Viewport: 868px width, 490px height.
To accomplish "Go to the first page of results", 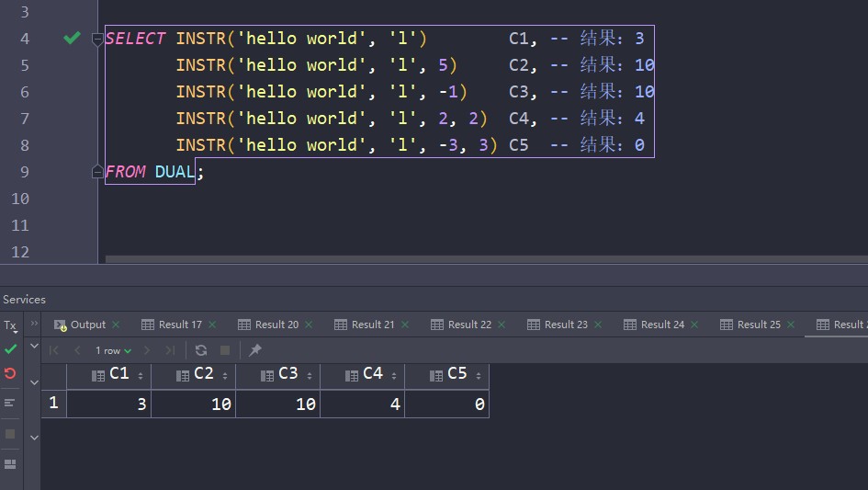I will [54, 350].
